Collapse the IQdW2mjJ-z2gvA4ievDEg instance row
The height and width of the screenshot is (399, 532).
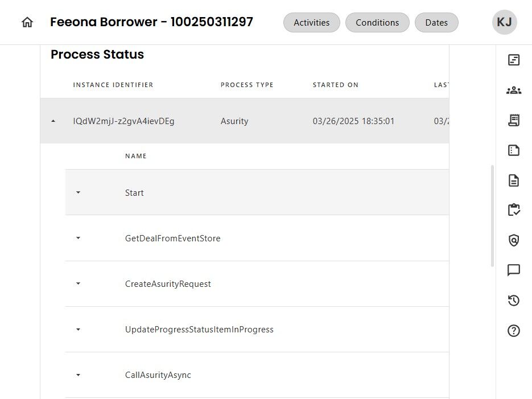tap(53, 121)
